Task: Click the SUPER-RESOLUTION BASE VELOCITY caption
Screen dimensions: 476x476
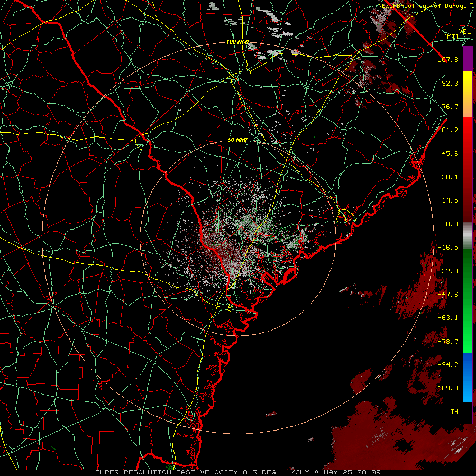Action: click(x=167, y=472)
